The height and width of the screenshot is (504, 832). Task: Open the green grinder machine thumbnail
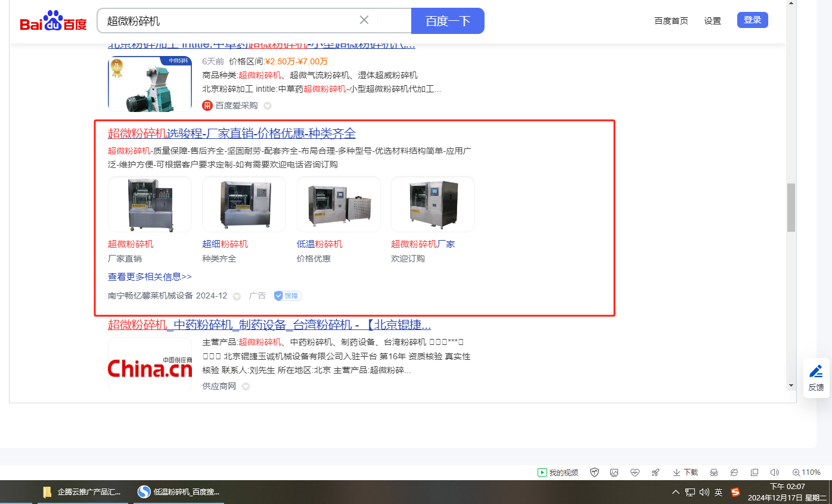[x=150, y=84]
